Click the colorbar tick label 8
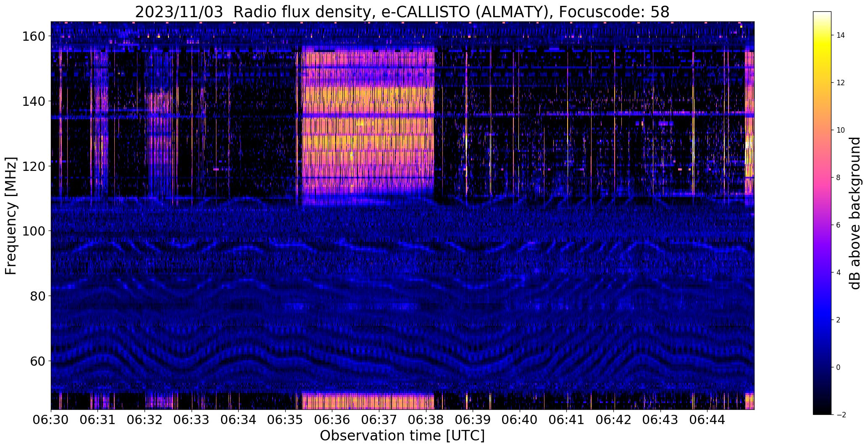This screenshot has height=448, width=868. pos(839,178)
